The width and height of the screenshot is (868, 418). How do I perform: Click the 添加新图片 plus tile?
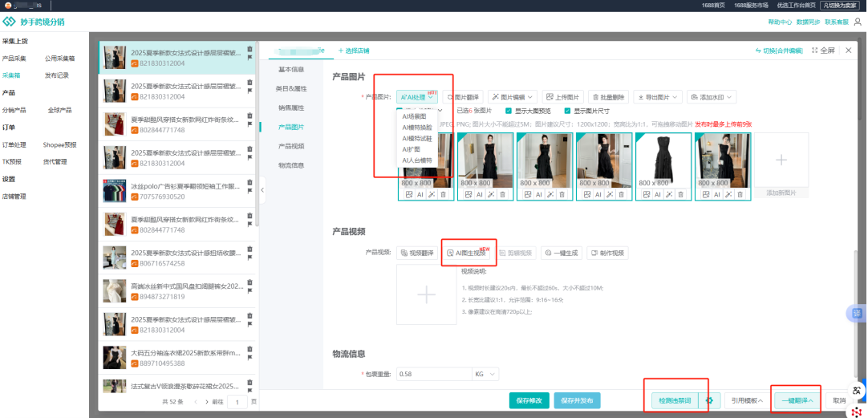coord(781,160)
